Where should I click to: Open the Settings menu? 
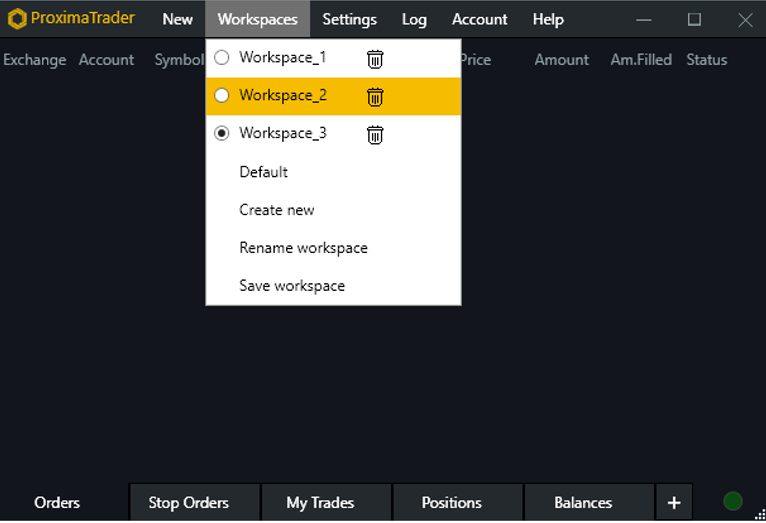(349, 19)
